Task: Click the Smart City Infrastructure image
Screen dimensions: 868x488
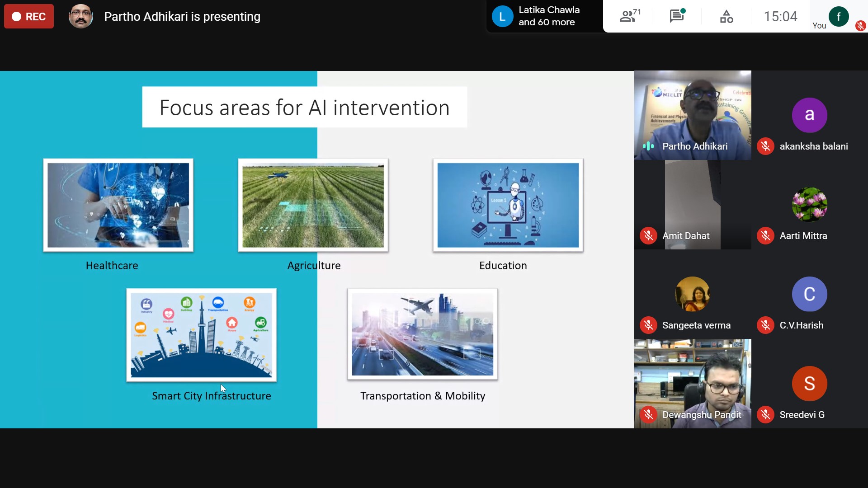Action: coord(202,335)
